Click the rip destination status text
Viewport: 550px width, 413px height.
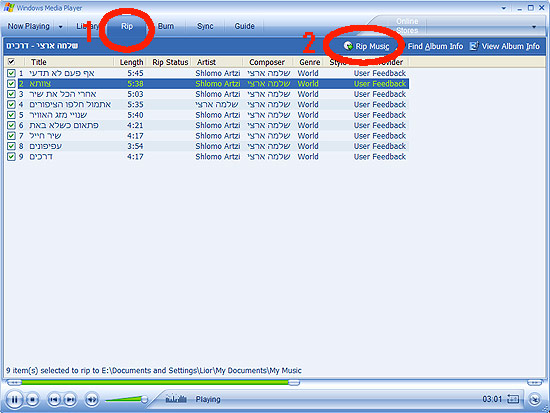[154, 370]
